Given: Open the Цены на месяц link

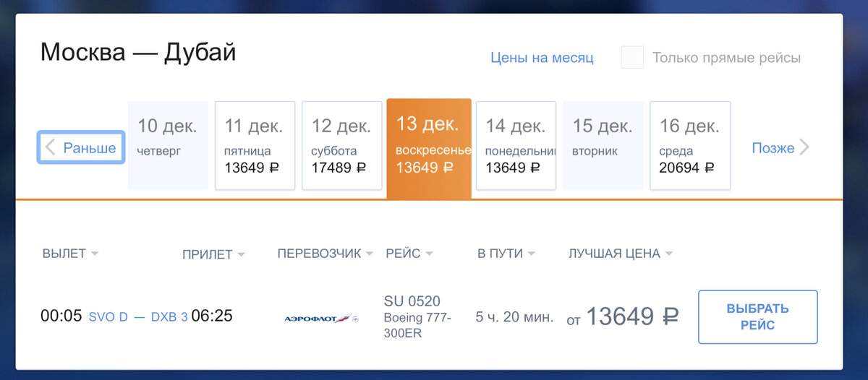Looking at the screenshot, I should coord(542,58).
